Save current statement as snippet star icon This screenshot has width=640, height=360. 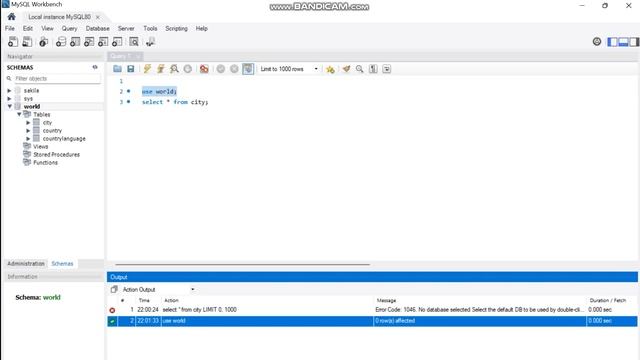tap(330, 69)
